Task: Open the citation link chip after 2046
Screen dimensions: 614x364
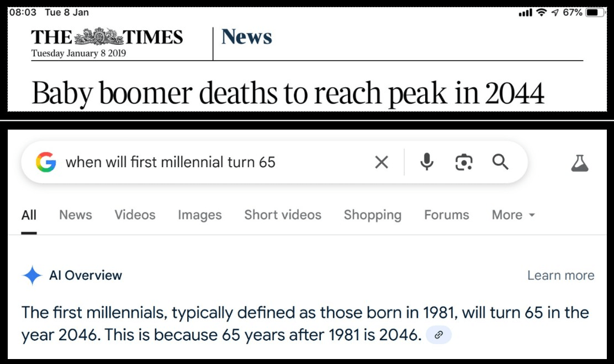Action: pyautogui.click(x=438, y=334)
